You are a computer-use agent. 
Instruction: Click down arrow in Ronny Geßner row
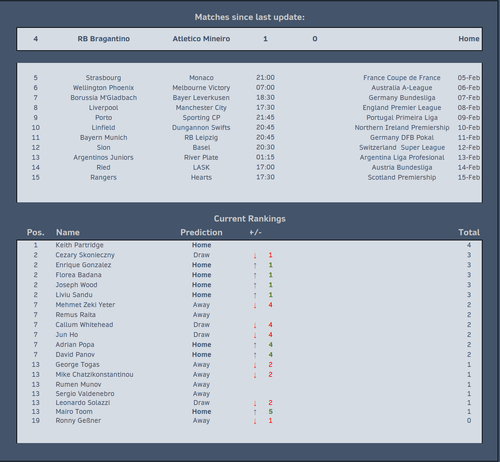[x=255, y=421]
